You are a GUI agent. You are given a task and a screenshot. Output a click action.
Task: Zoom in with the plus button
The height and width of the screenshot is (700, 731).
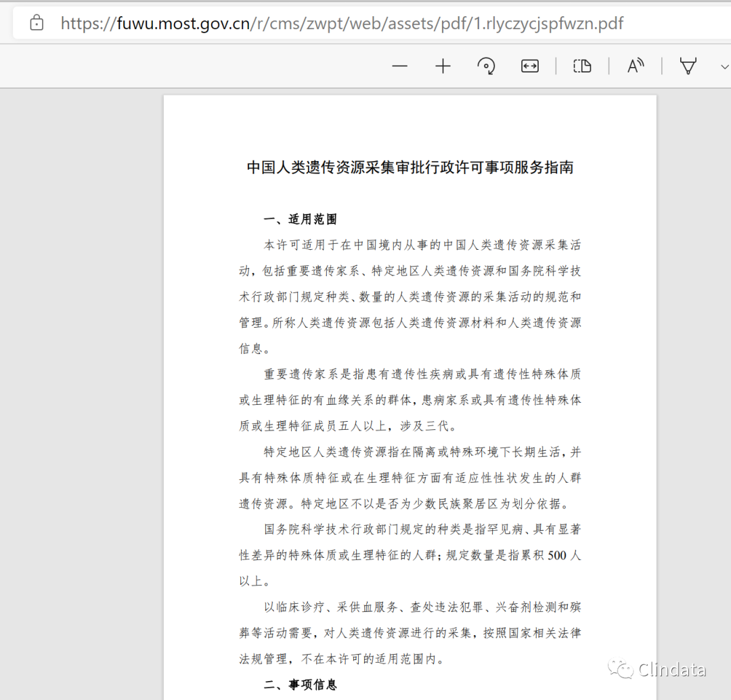pyautogui.click(x=443, y=66)
